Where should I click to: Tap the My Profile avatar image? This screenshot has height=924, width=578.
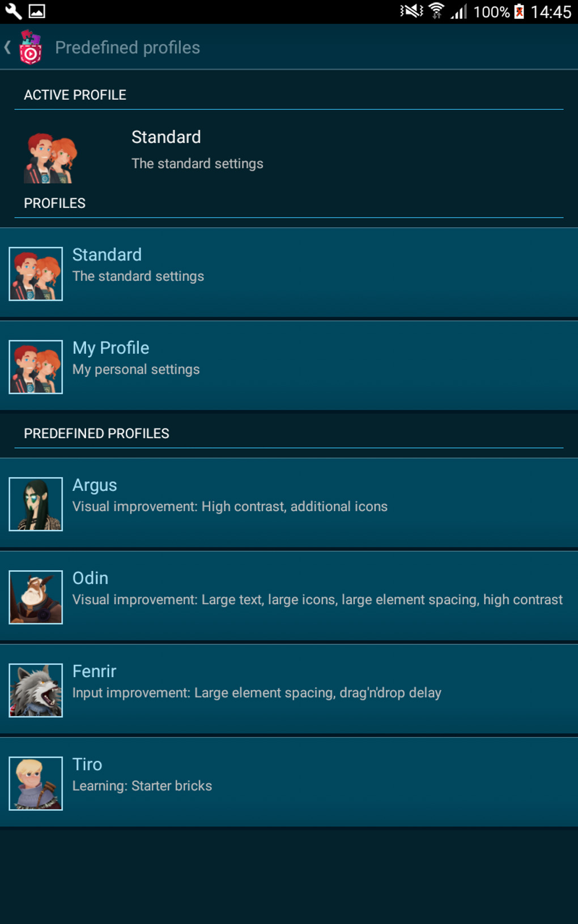[x=36, y=367]
